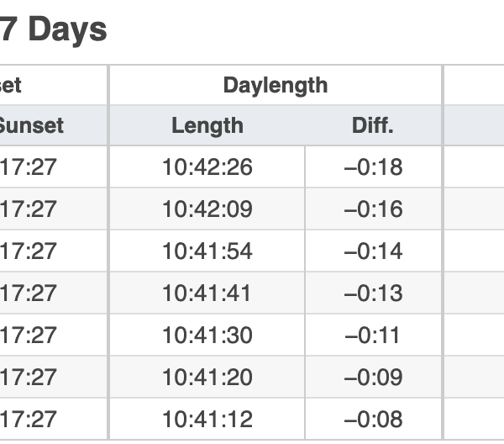Viewport: 504px width, 444px height.
Task: Click the –0:11 difference value
Action: (372, 336)
